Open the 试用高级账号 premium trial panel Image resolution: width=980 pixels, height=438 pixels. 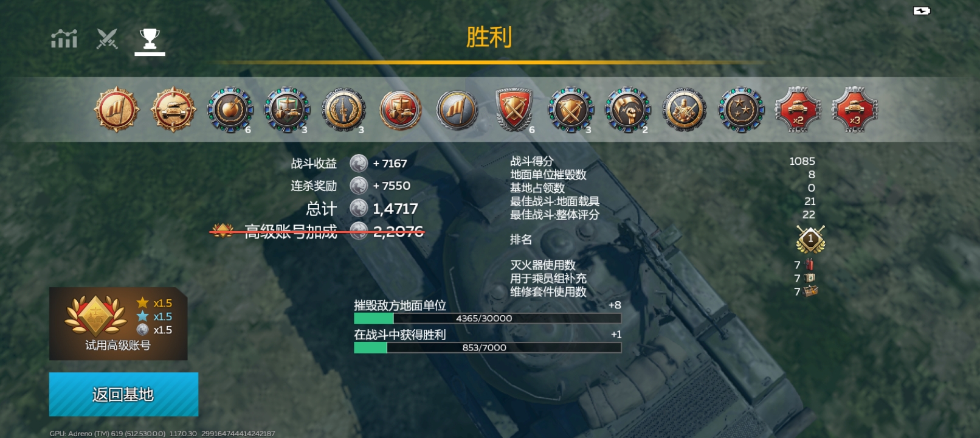(x=118, y=324)
